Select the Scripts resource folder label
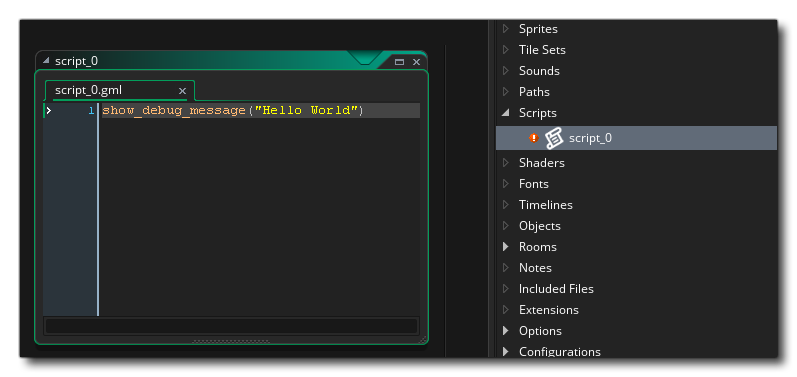797x377 pixels. pos(537,113)
